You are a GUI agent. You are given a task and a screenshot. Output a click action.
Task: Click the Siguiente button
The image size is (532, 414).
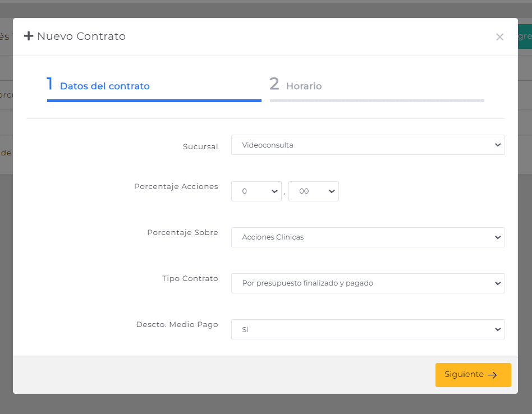[473, 375]
